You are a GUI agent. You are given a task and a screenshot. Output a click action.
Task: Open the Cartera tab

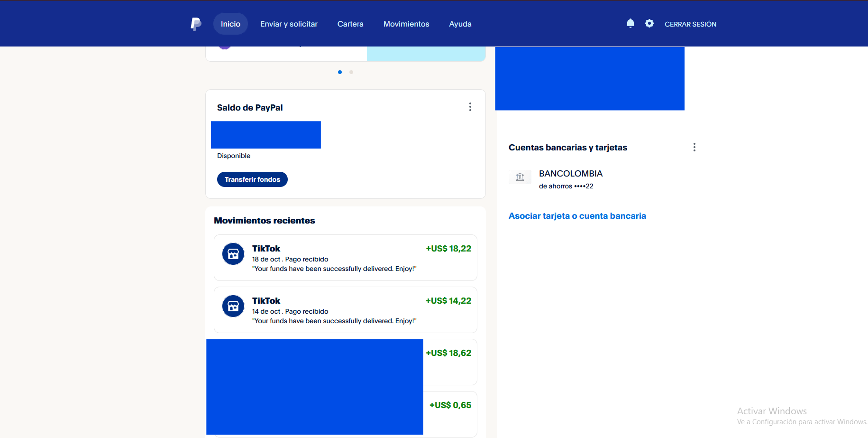(x=350, y=24)
